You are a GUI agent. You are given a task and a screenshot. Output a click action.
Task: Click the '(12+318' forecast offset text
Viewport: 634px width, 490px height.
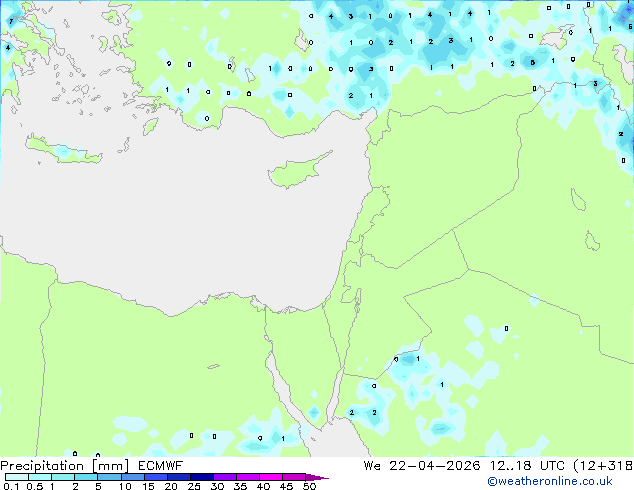click(603, 466)
